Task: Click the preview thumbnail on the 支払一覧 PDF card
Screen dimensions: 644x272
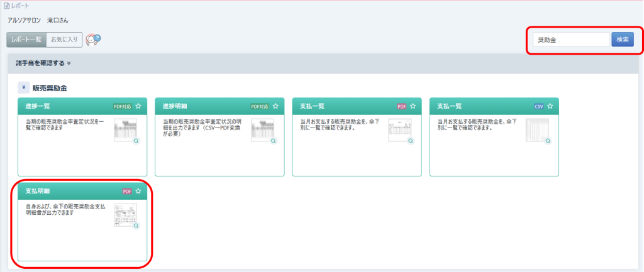Action: coord(399,130)
